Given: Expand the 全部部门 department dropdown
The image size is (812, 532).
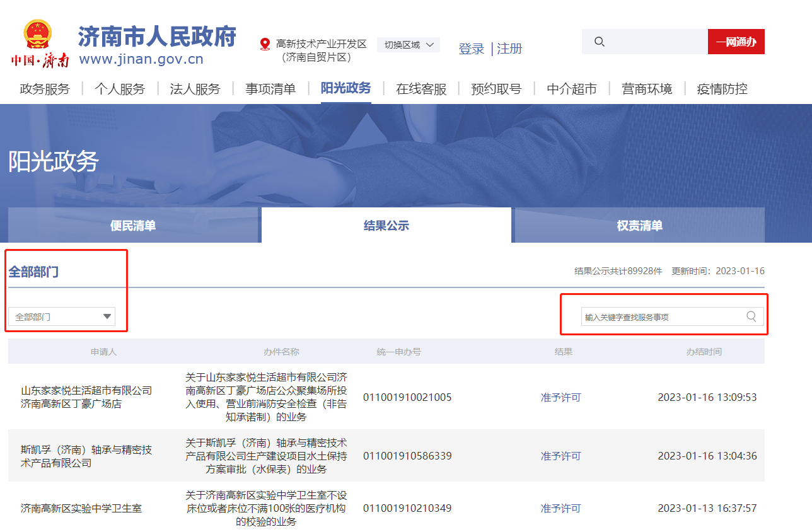Looking at the screenshot, I should tap(62, 317).
